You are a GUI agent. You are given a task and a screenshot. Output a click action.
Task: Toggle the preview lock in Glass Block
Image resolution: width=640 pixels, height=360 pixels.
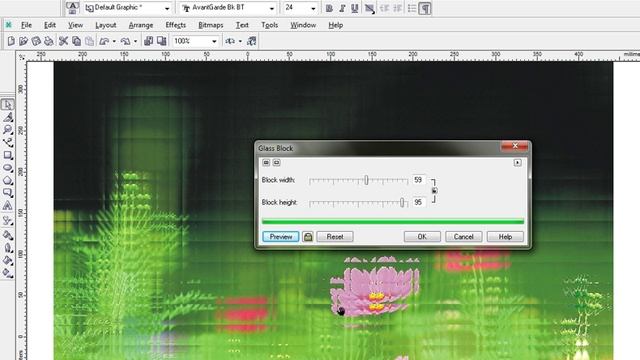pos(308,237)
